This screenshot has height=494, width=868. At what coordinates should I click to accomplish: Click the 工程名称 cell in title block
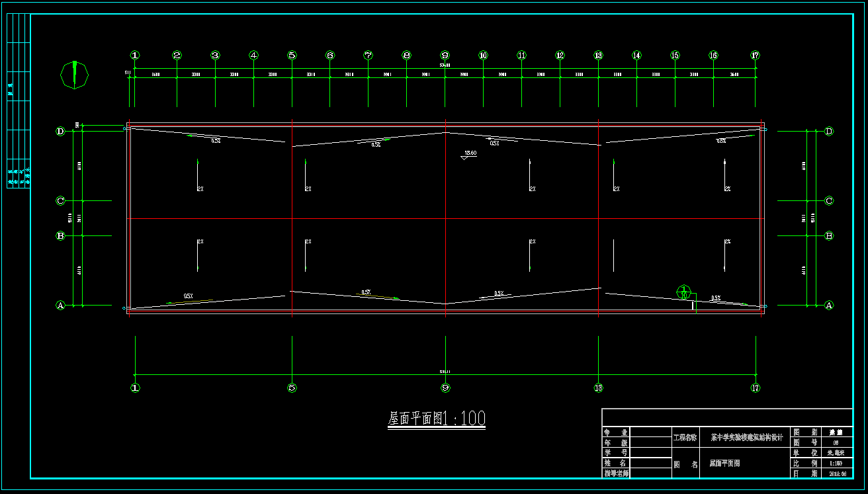685,437
